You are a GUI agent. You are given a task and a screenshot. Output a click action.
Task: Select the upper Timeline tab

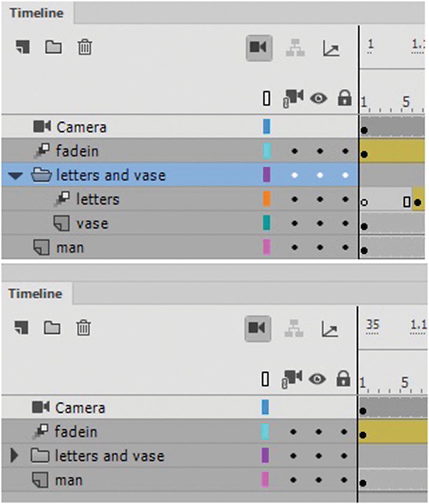click(36, 13)
